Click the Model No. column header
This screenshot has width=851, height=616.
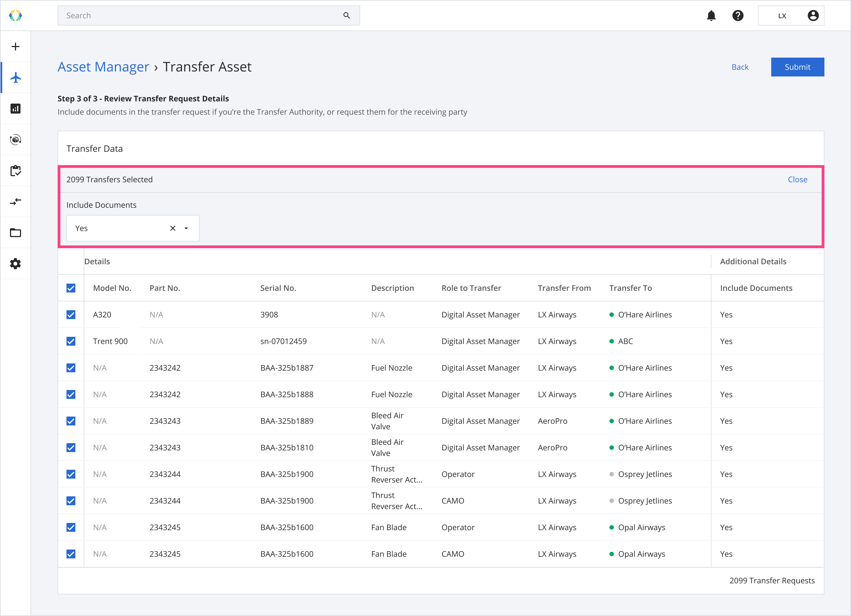pyautogui.click(x=112, y=288)
